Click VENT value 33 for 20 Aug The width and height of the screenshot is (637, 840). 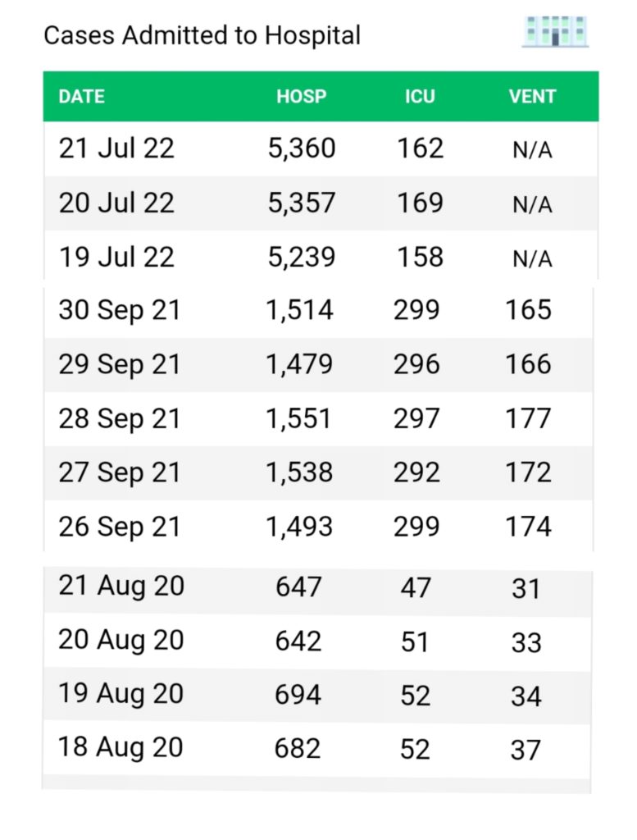point(526,642)
